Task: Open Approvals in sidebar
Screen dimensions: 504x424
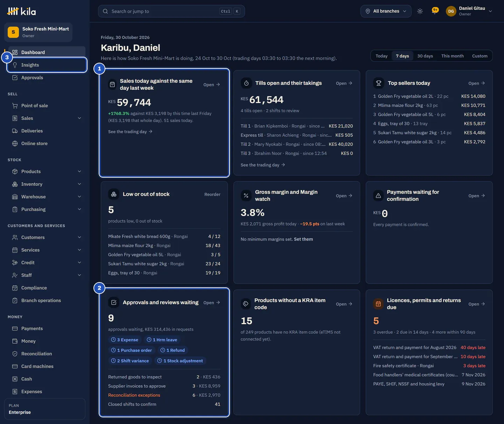Action: (47, 77)
